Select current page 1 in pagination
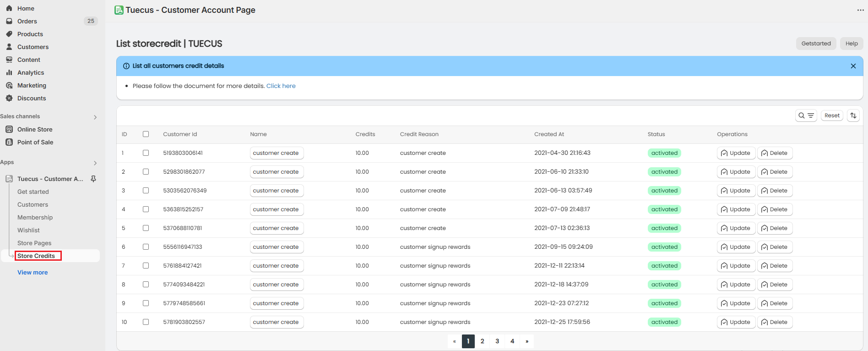This screenshot has height=351, width=868. click(468, 341)
